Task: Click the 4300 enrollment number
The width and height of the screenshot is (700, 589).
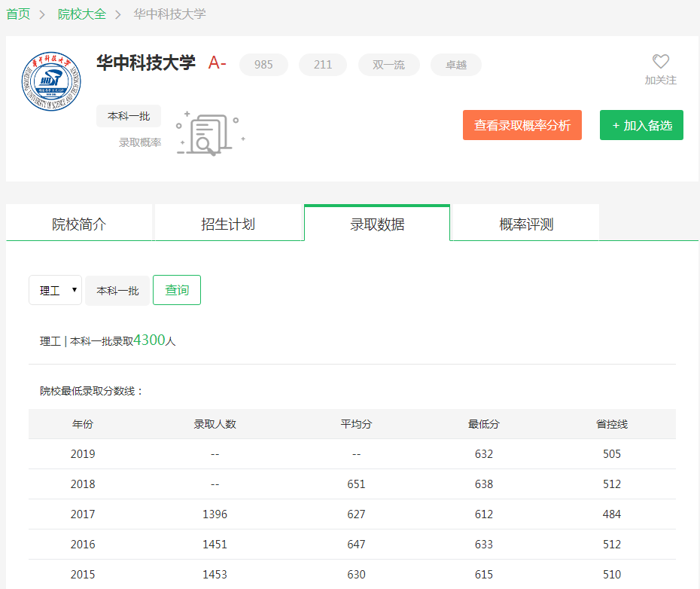Action: tap(149, 340)
